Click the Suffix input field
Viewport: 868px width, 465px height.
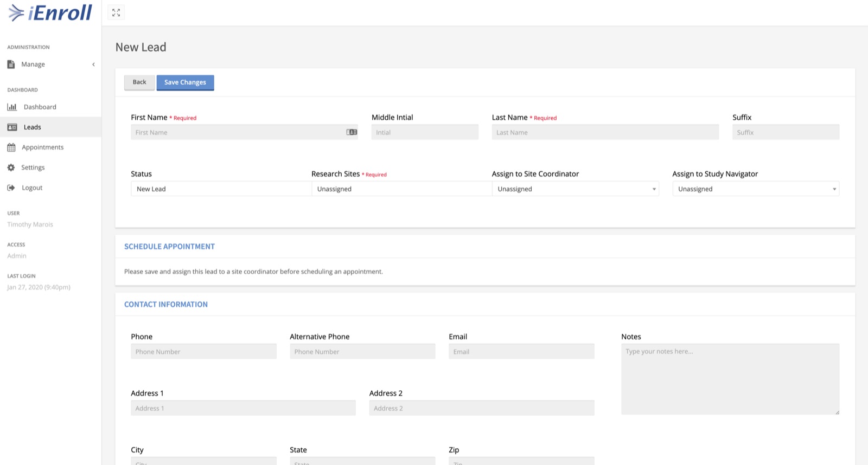point(786,132)
